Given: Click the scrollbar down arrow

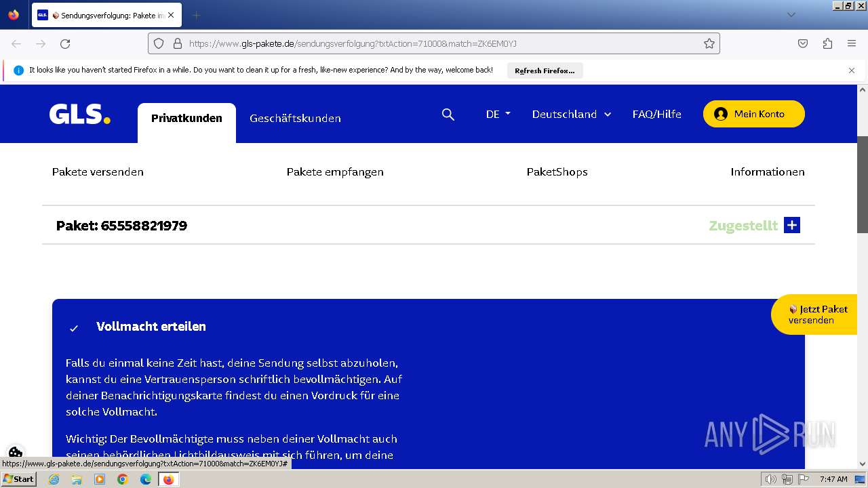Looking at the screenshot, I should pos(863,464).
